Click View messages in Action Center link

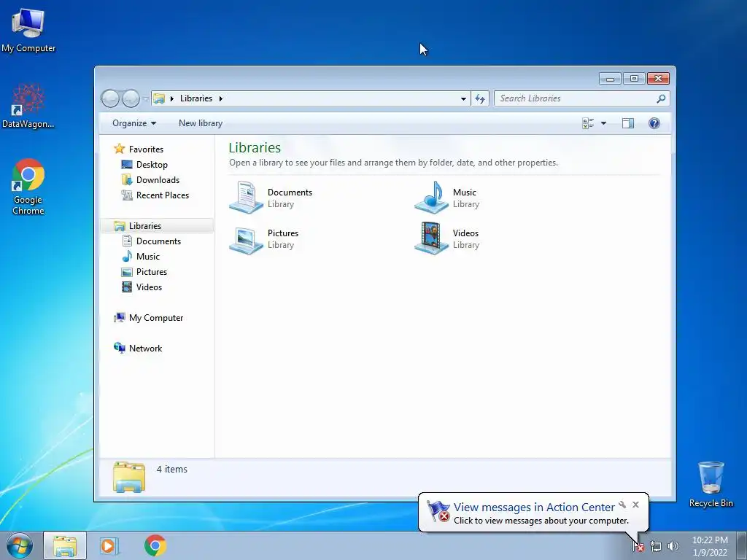coord(534,507)
